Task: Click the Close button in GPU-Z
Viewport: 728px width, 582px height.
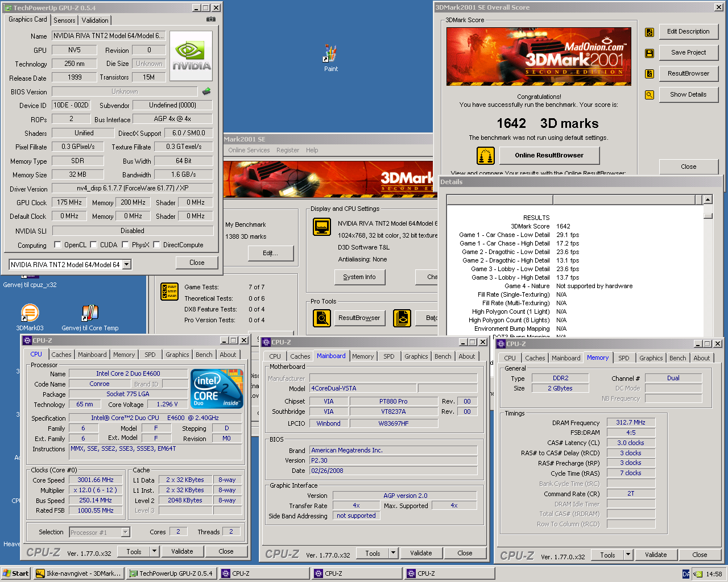Action: tap(197, 263)
